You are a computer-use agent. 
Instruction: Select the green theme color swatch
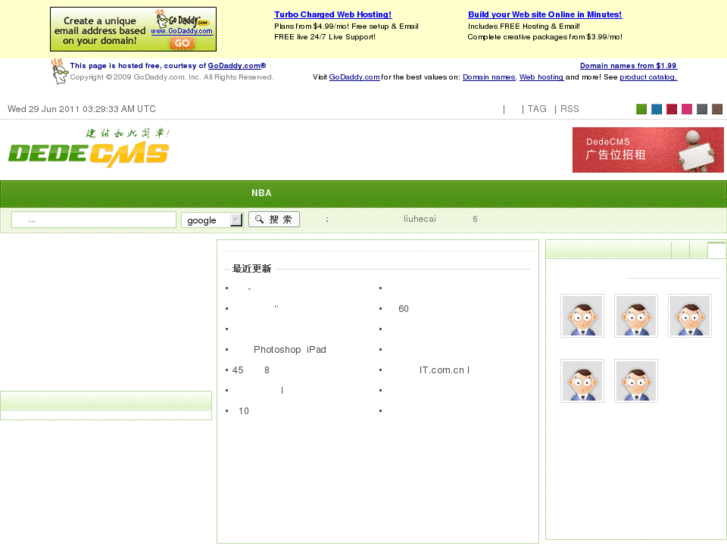pos(641,109)
